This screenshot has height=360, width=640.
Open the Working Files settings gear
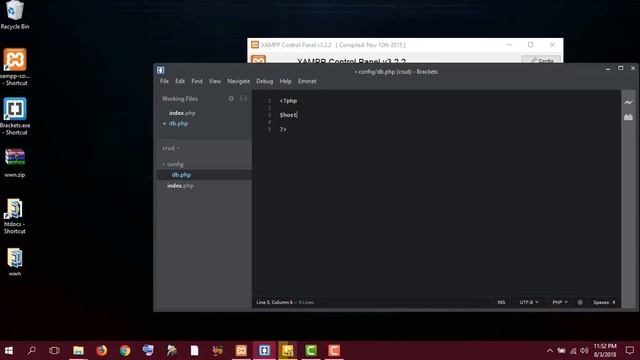(231, 98)
